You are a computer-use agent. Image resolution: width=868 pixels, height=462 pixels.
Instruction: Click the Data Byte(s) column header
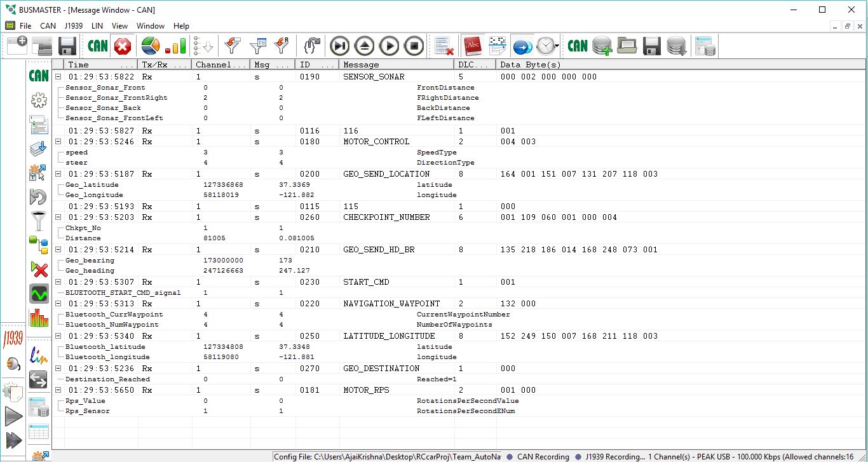[x=681, y=64]
